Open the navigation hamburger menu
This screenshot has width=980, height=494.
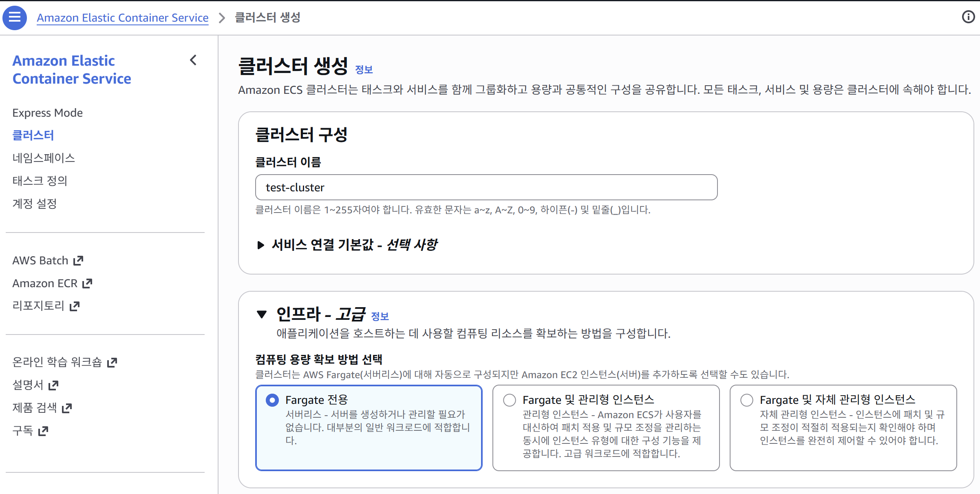click(x=15, y=18)
